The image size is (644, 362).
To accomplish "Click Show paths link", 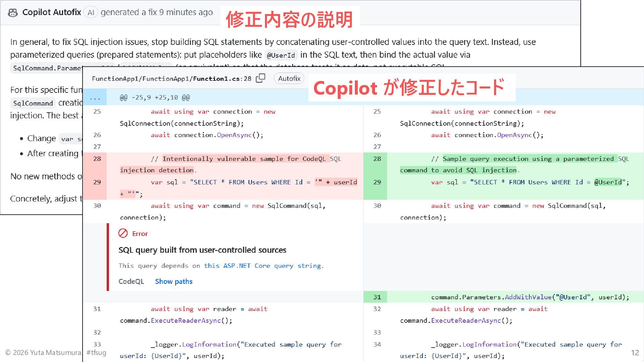I will (174, 282).
